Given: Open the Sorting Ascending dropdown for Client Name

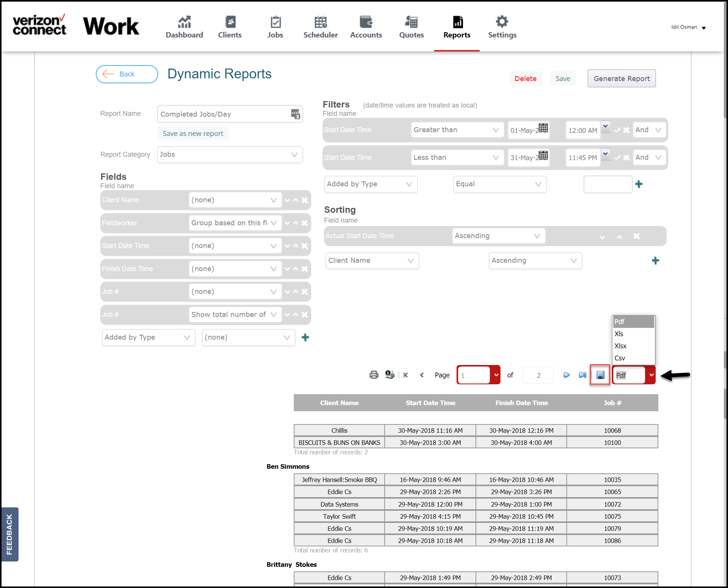Looking at the screenshot, I should pyautogui.click(x=535, y=260).
